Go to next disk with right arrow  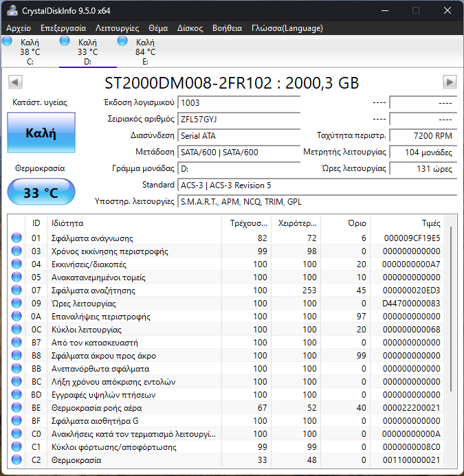(450, 82)
